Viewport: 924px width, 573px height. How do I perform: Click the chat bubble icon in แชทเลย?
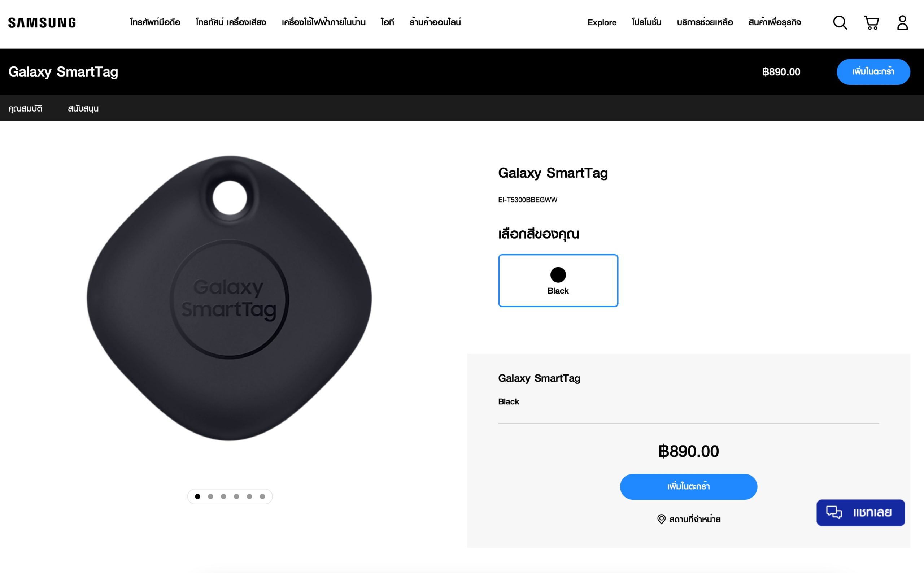coord(834,512)
